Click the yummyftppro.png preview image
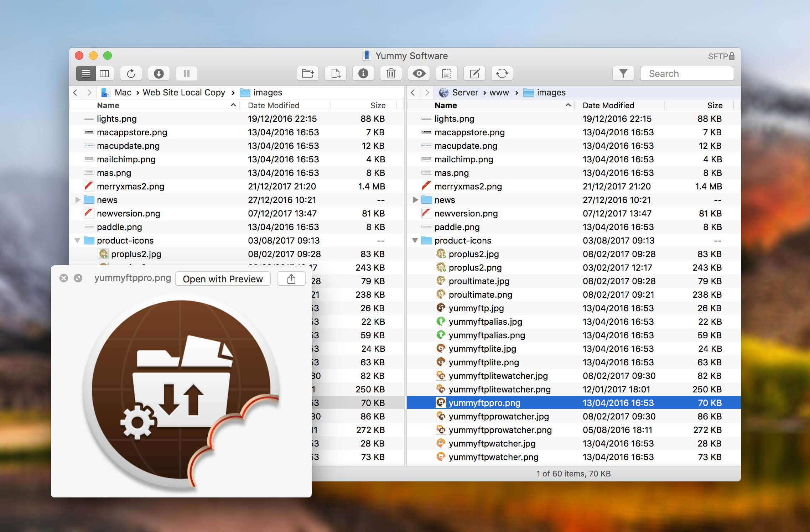 click(x=181, y=393)
